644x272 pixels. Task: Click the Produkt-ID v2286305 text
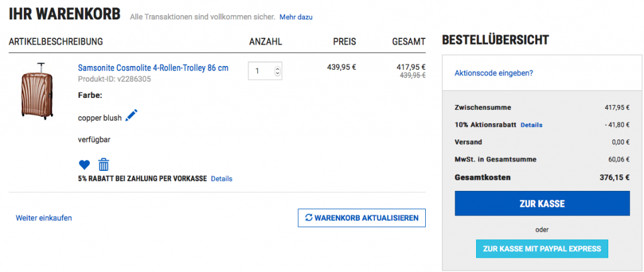pyautogui.click(x=114, y=79)
